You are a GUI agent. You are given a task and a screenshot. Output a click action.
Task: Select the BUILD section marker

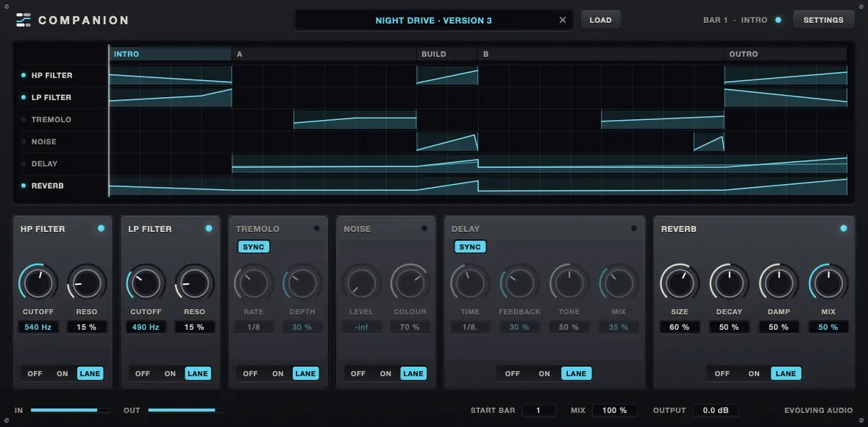(447, 54)
